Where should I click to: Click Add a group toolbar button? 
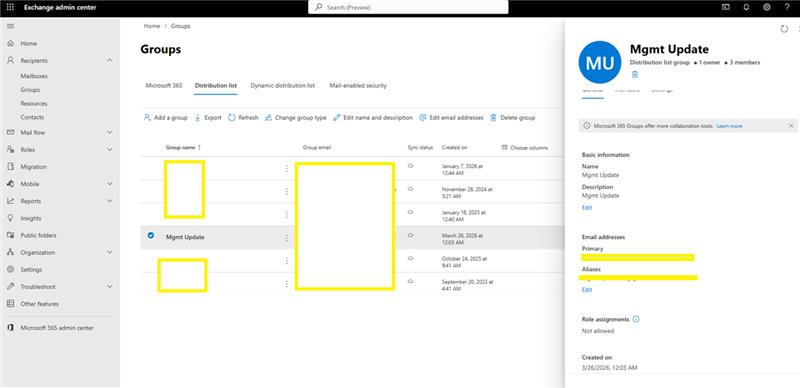[166, 117]
